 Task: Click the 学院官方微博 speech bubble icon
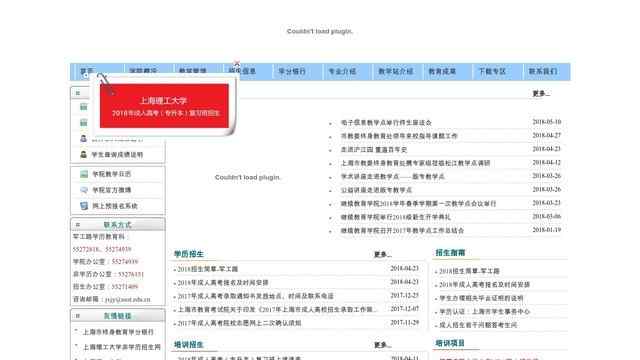click(x=84, y=190)
